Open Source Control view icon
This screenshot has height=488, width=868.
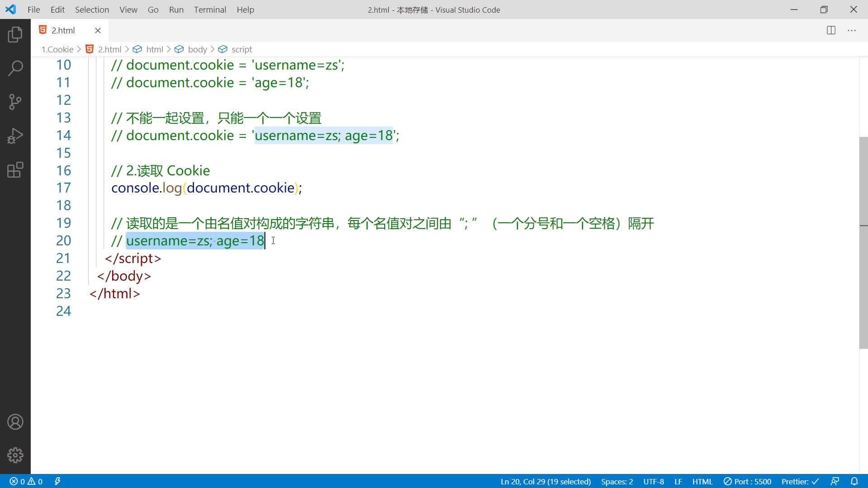click(15, 102)
